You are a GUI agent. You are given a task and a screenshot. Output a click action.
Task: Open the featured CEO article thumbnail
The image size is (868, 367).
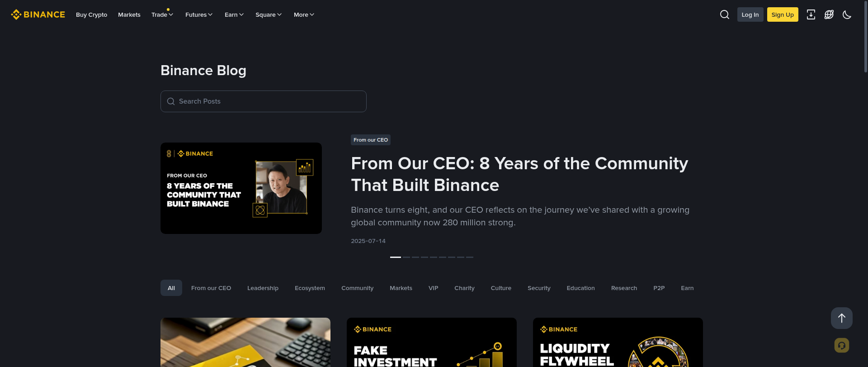click(241, 188)
